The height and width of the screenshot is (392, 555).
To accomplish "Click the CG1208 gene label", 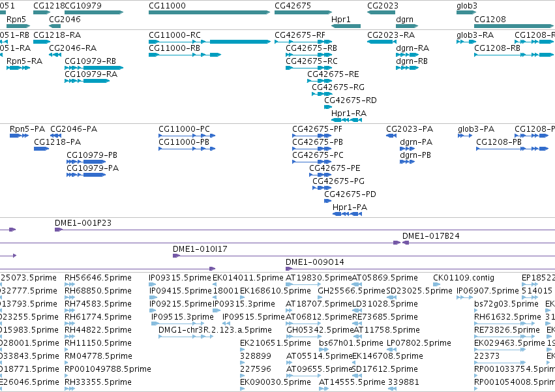I will point(490,19).
